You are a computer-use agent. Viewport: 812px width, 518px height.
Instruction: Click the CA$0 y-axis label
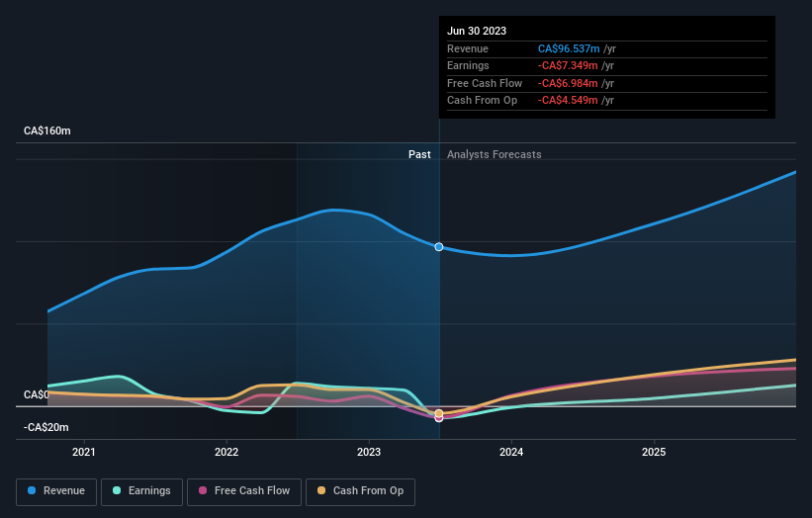[37, 394]
